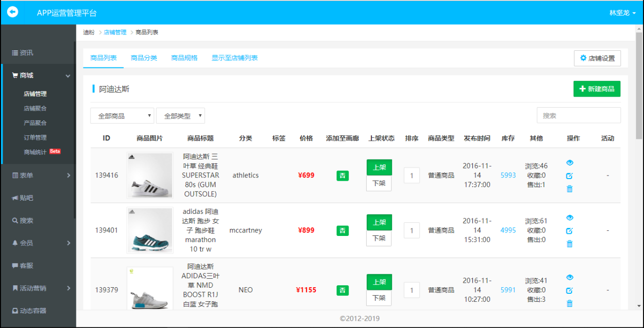Set product 139416 to 下架
Viewport: 644px width, 328px height.
379,183
